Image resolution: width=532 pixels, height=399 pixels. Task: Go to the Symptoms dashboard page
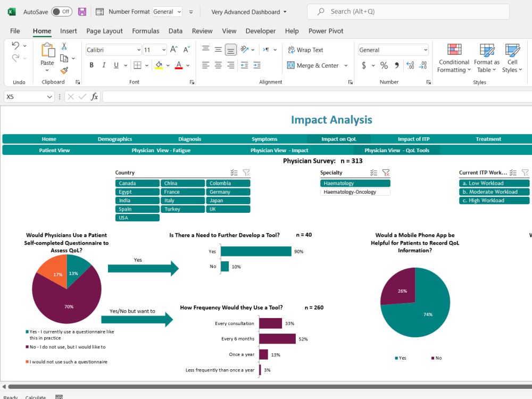(x=264, y=139)
